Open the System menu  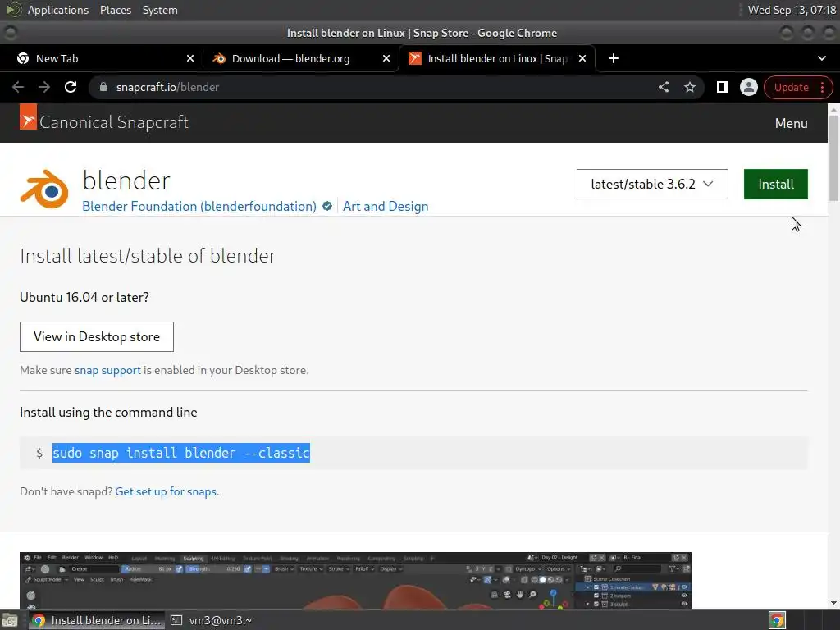click(x=160, y=10)
